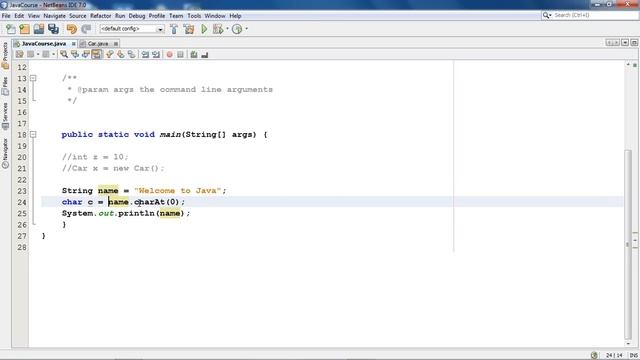Open the Tools menu

(x=194, y=16)
